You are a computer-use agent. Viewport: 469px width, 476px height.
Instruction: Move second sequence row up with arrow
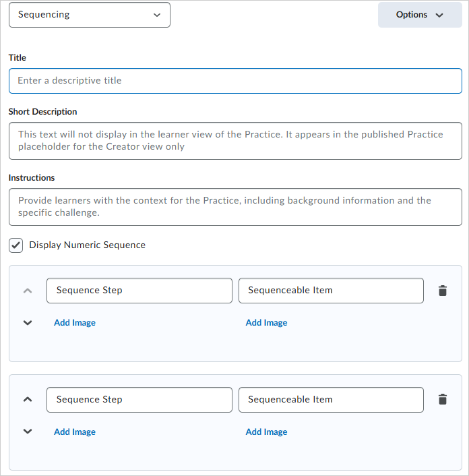[28, 399]
